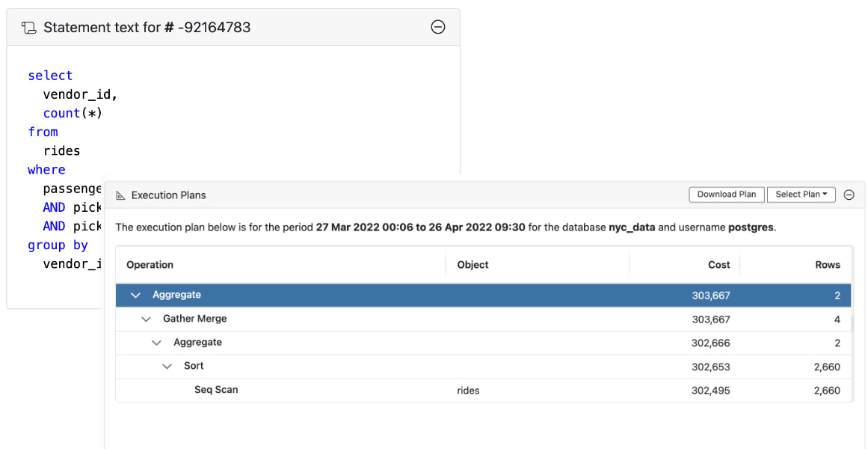Viewport: 868px width, 449px height.
Task: Open the Select Plan dropdown
Action: [801, 195]
